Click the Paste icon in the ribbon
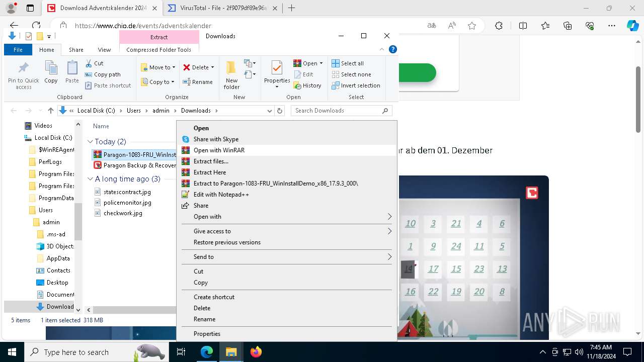 click(x=72, y=68)
